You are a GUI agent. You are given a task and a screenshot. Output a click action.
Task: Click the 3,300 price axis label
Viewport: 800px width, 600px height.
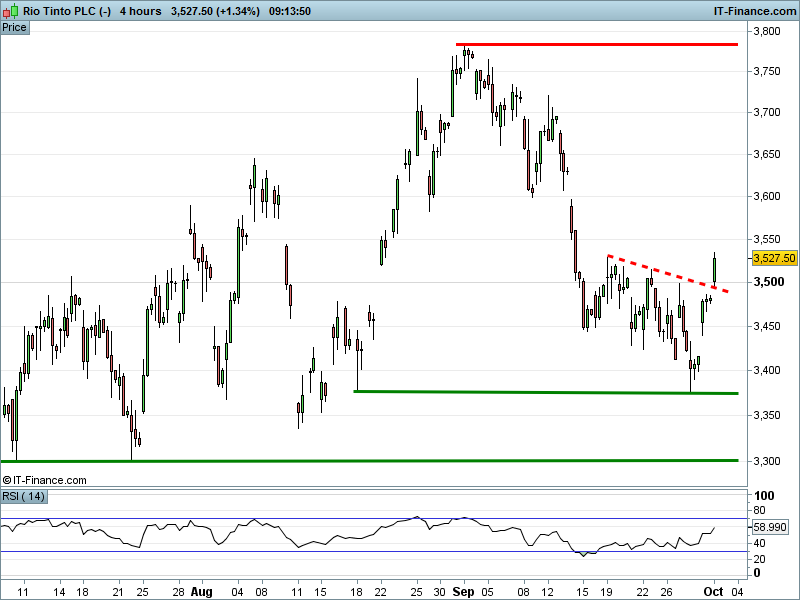tap(767, 461)
